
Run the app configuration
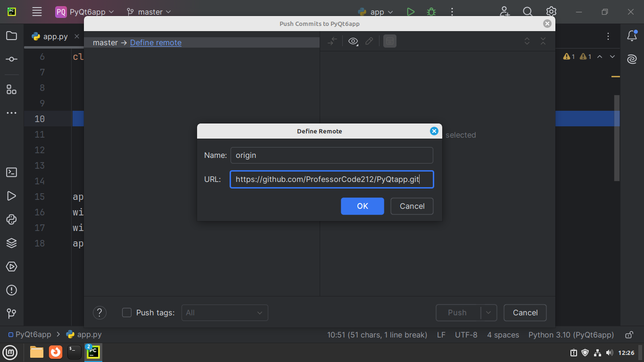point(411,12)
